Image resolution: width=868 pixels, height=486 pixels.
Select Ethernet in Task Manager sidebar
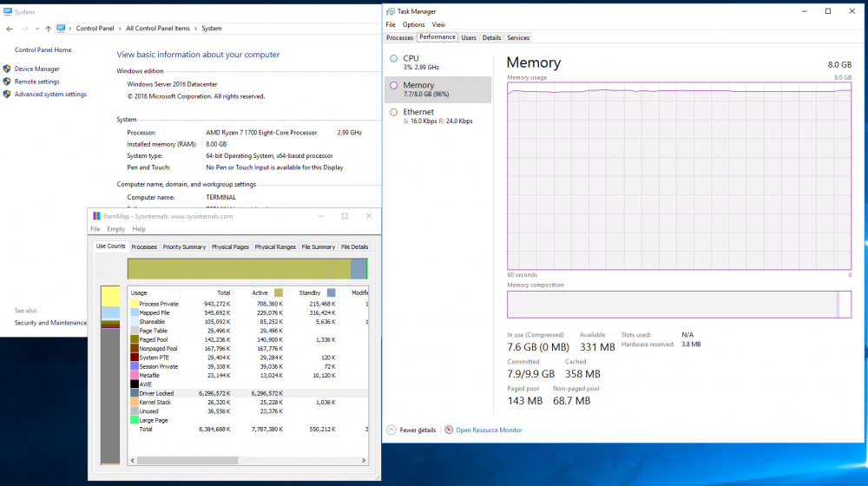pyautogui.click(x=437, y=116)
